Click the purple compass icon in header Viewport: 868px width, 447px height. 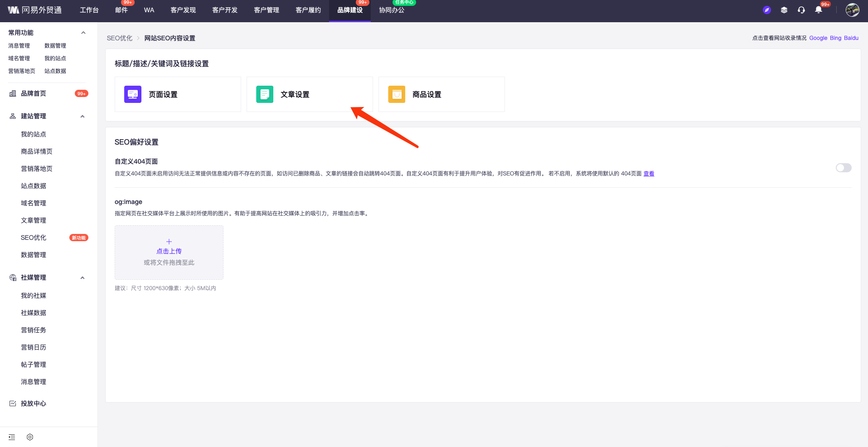click(x=767, y=10)
